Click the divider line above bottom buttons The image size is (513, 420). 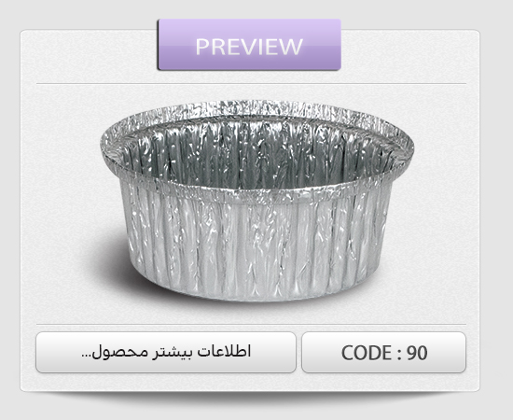[251, 325]
